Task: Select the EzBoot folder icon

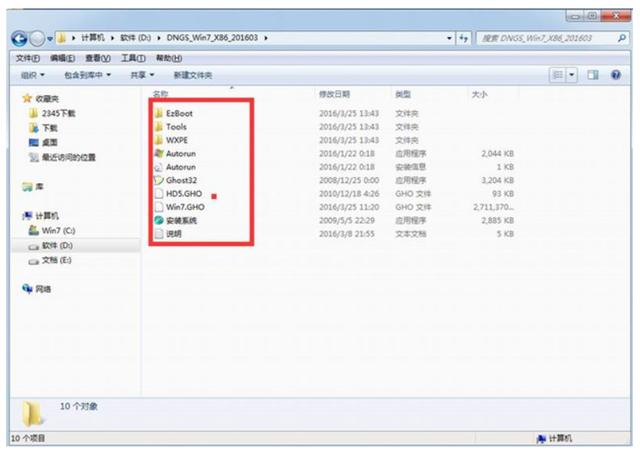Action: (159, 113)
